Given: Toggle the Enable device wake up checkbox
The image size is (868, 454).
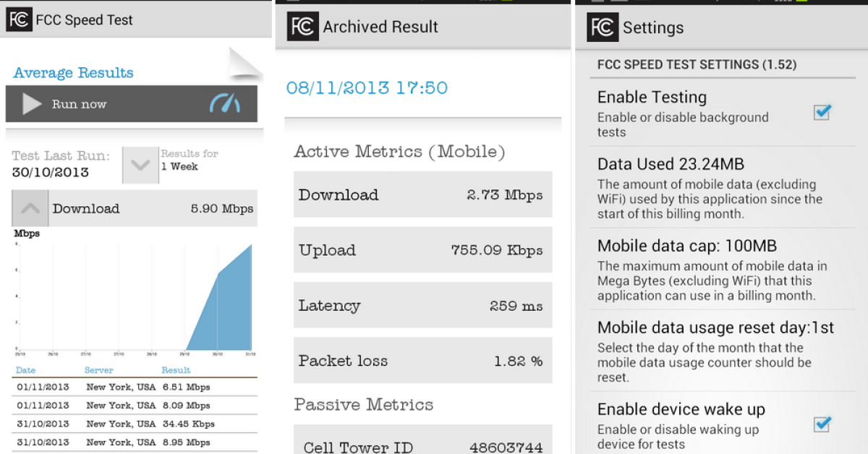Looking at the screenshot, I should [822, 424].
